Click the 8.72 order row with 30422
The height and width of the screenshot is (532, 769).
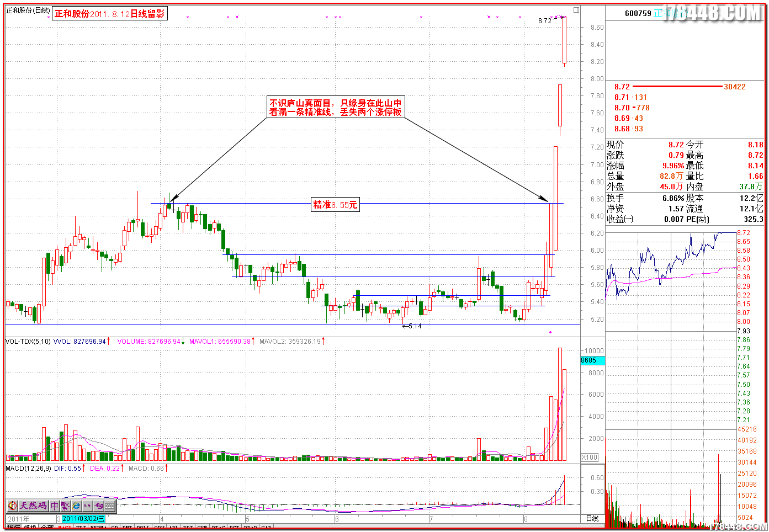[680, 87]
